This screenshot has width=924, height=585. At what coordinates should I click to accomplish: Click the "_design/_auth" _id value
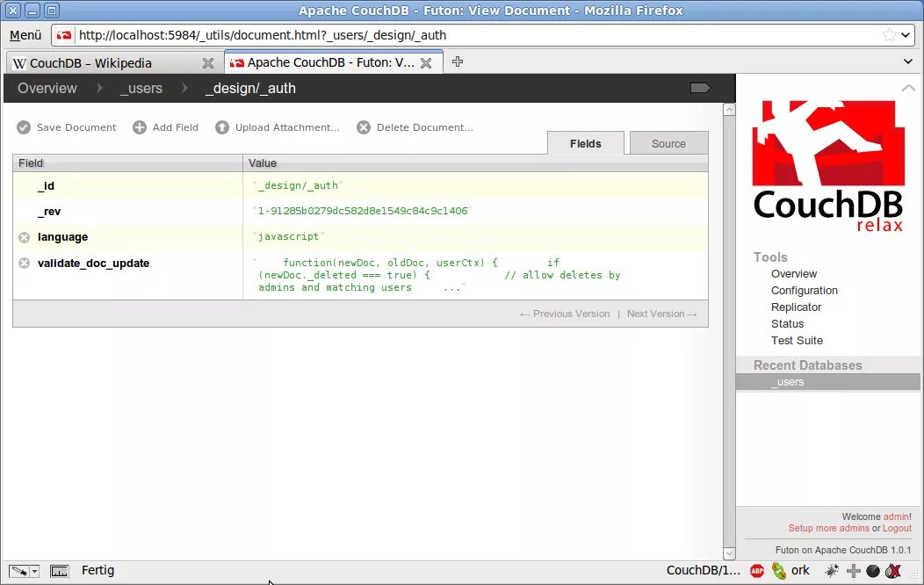[x=298, y=185]
